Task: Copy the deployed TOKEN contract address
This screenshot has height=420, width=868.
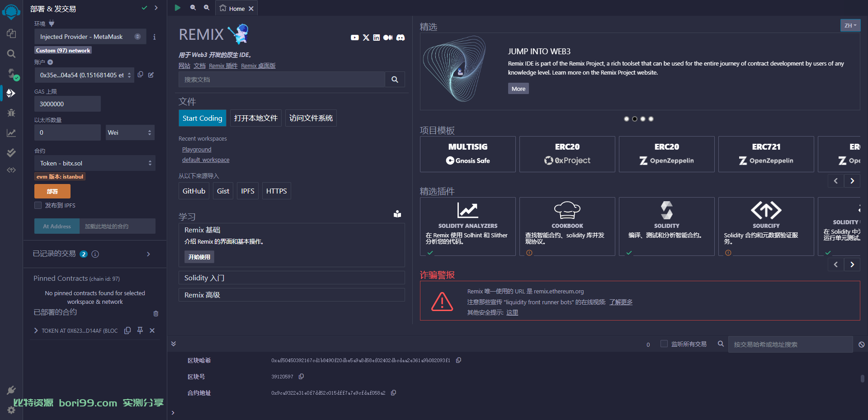Action: click(127, 330)
